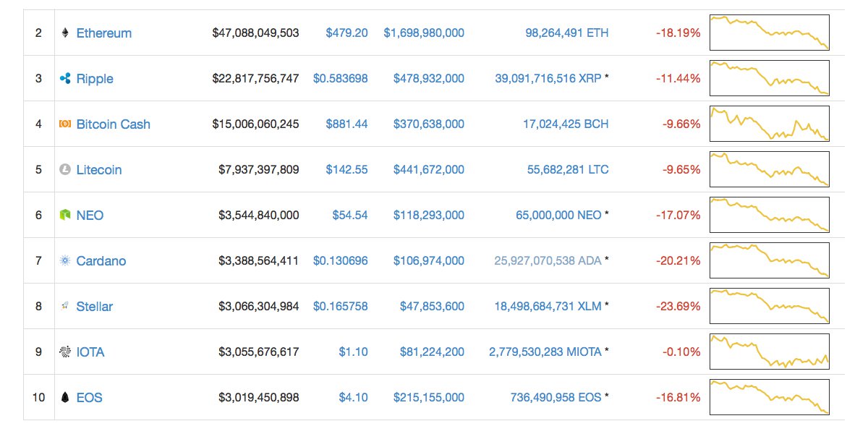
Task: Click supply 2,779,530,283 MIOTA
Action: tap(545, 352)
